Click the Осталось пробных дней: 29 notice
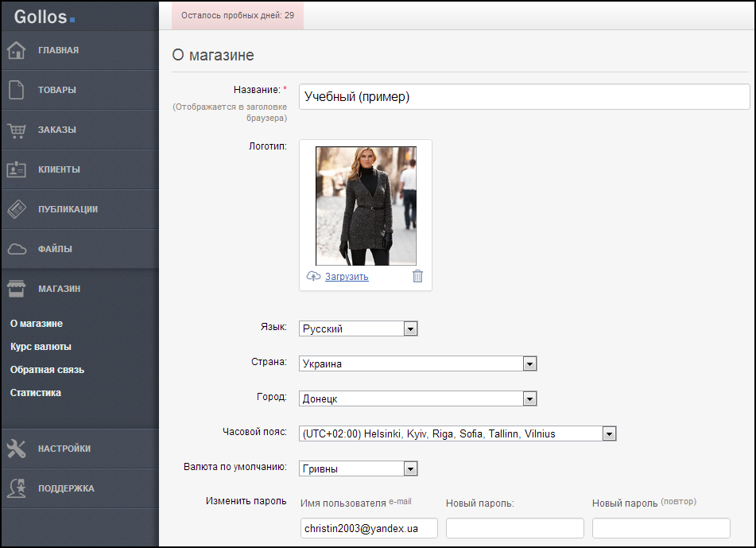 [238, 15]
